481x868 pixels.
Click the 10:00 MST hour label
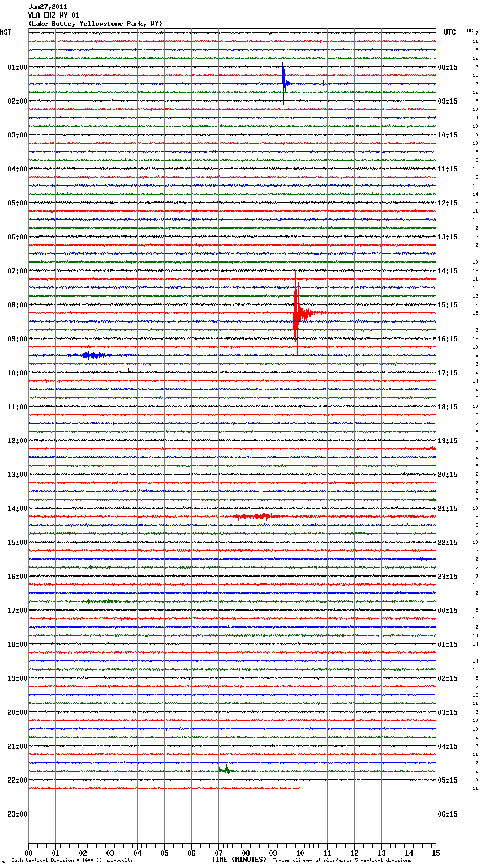[18, 373]
